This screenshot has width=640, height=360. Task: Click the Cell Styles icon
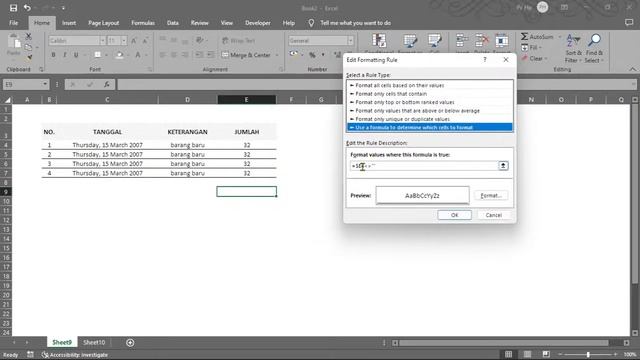pos(434,41)
